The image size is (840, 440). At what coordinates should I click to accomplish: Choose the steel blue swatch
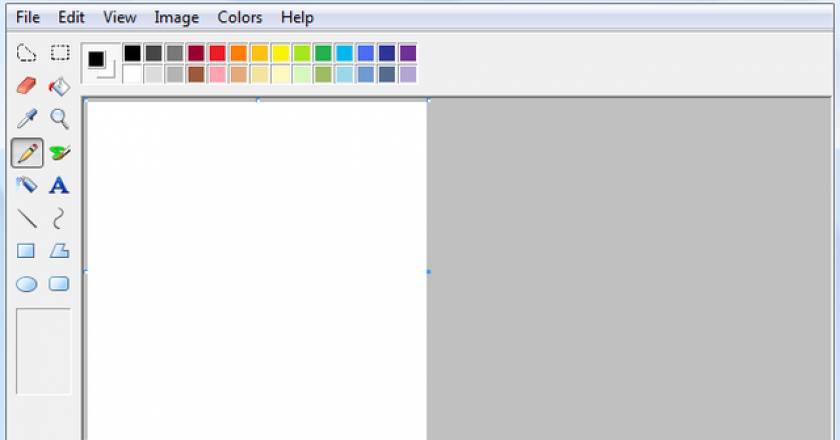point(365,74)
